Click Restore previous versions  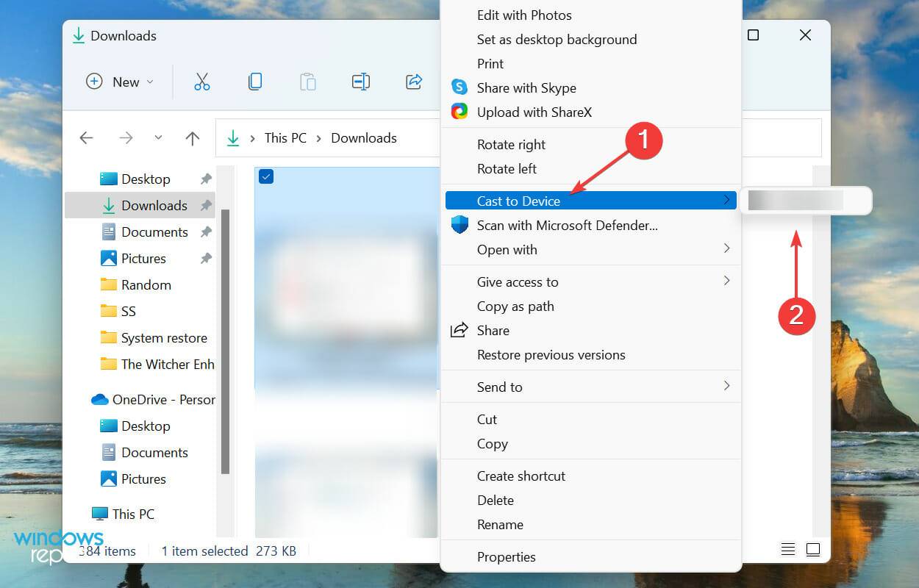[x=551, y=354]
